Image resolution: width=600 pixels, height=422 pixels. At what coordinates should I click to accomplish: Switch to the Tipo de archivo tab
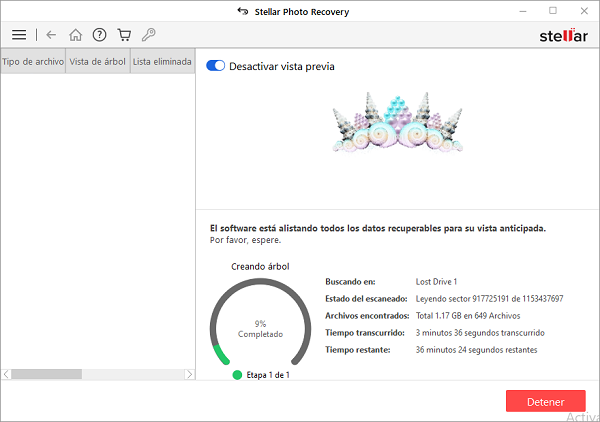(x=33, y=61)
